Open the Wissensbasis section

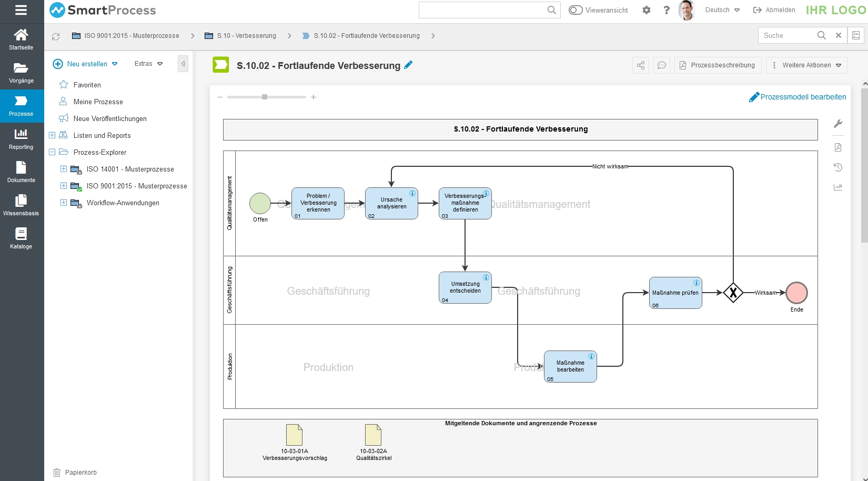coord(21,206)
